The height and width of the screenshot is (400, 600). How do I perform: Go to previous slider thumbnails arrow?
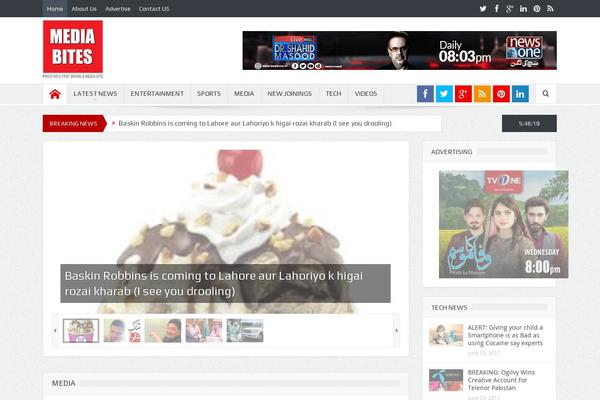[55, 330]
